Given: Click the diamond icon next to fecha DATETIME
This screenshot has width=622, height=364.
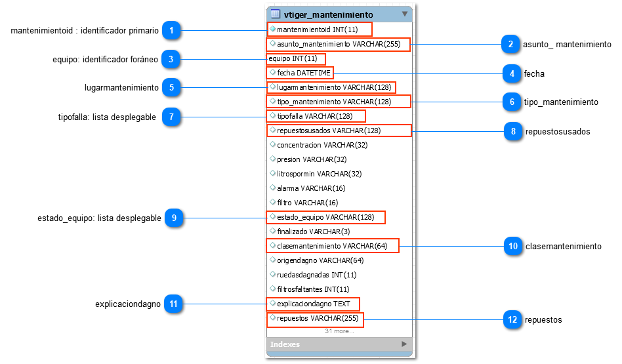Looking at the screenshot, I should [x=272, y=72].
